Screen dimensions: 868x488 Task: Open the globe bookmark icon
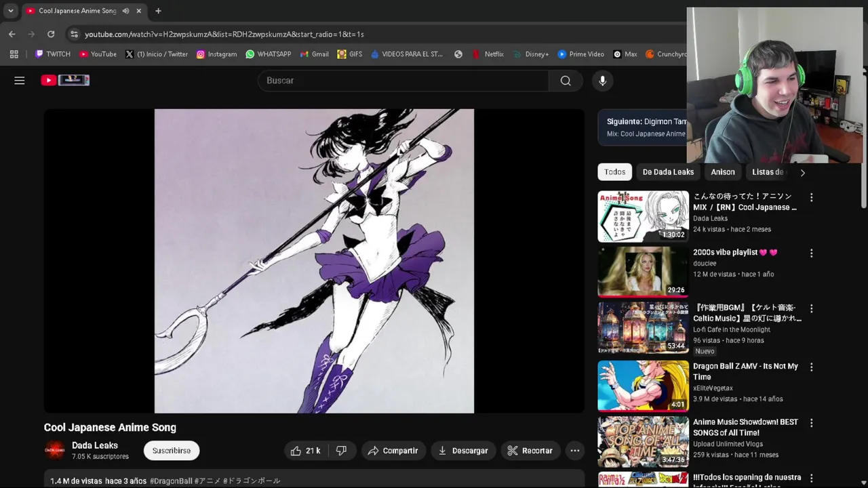point(458,54)
